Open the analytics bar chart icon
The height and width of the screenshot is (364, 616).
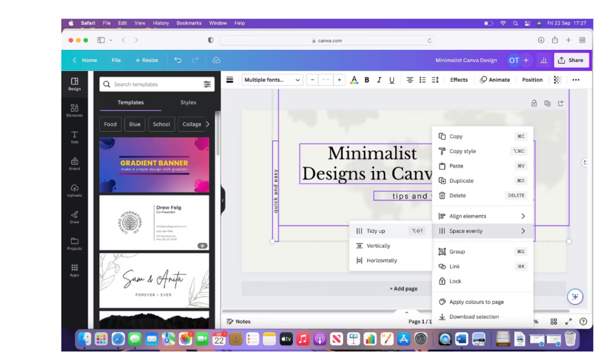coord(543,60)
